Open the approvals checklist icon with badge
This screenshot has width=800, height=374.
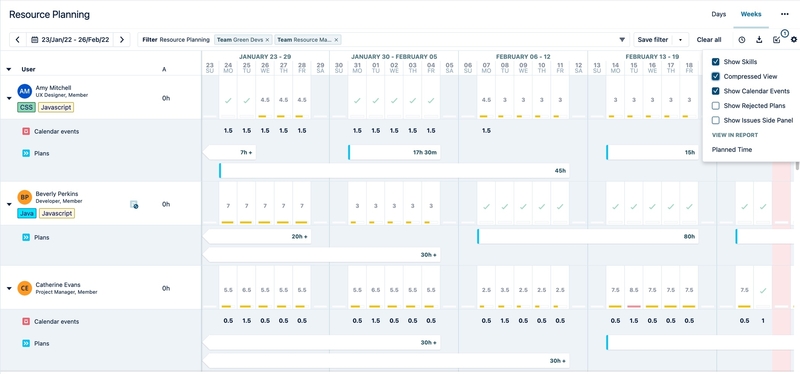click(x=778, y=39)
